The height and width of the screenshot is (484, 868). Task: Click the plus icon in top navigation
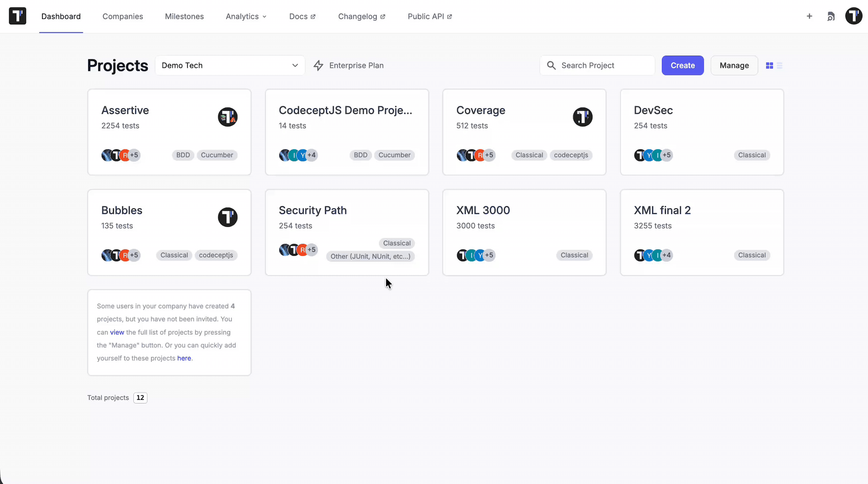(809, 16)
